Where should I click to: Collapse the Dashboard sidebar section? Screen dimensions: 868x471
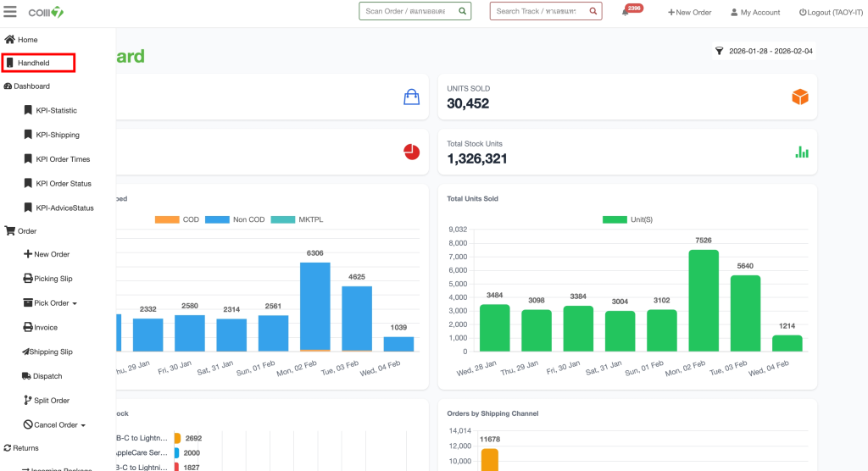click(31, 86)
